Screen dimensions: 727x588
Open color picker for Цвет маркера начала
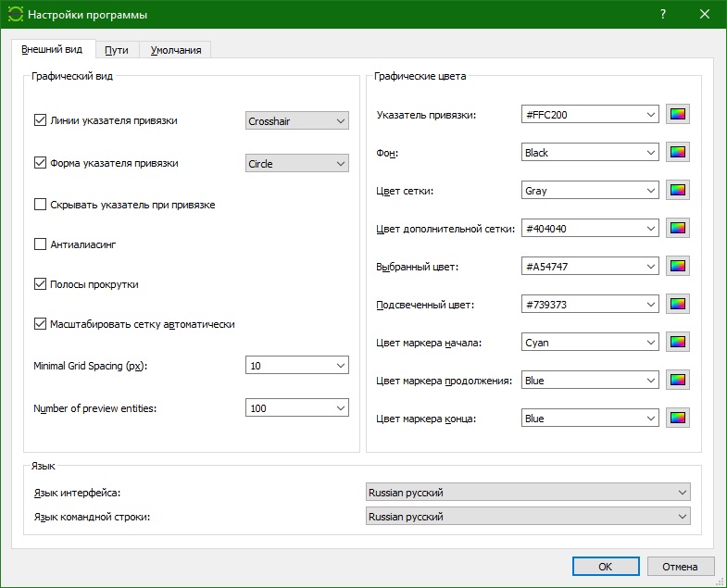point(678,343)
